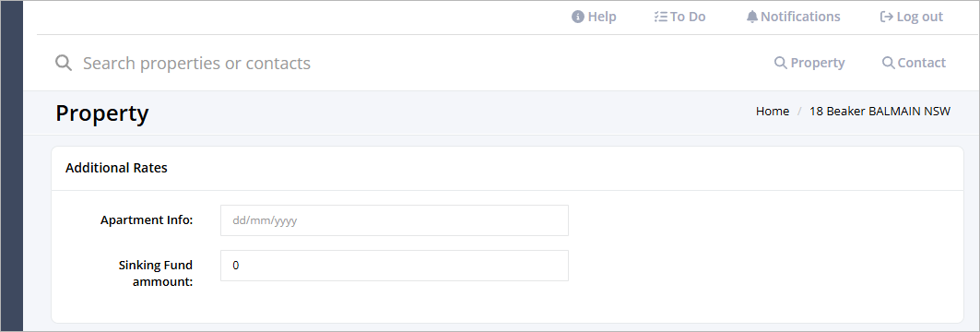Click the 18 Beaker BALMAIN NSW breadcrumb
The image size is (980, 332).
click(x=880, y=112)
